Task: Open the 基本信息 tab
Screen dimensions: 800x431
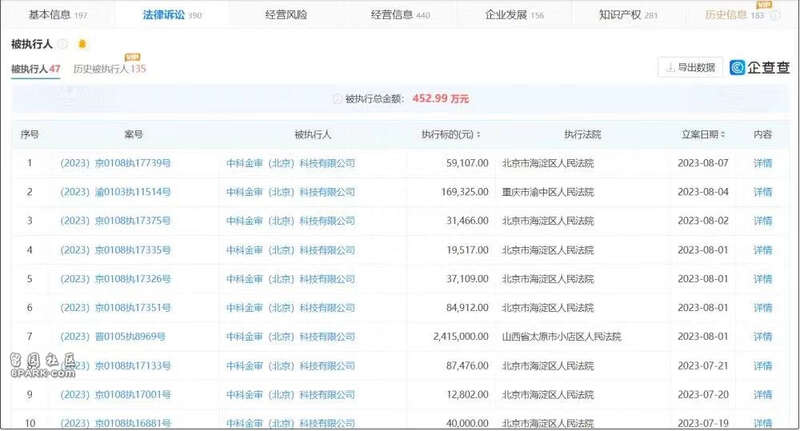Action: [x=58, y=15]
